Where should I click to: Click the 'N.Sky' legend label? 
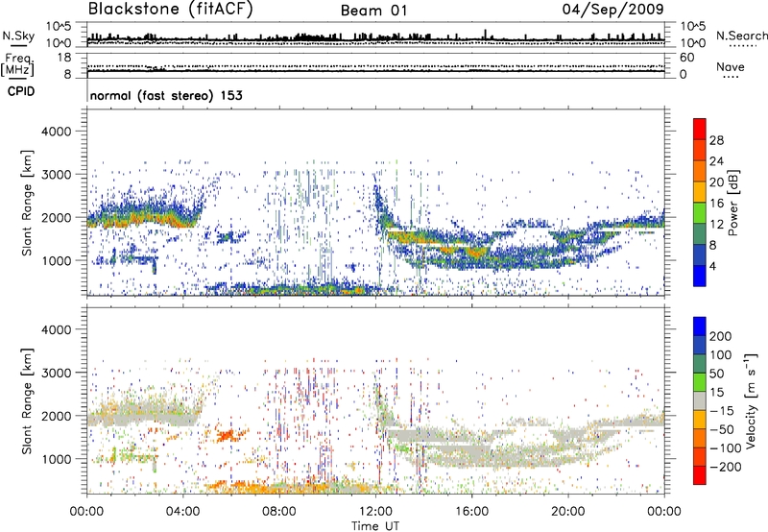18,36
